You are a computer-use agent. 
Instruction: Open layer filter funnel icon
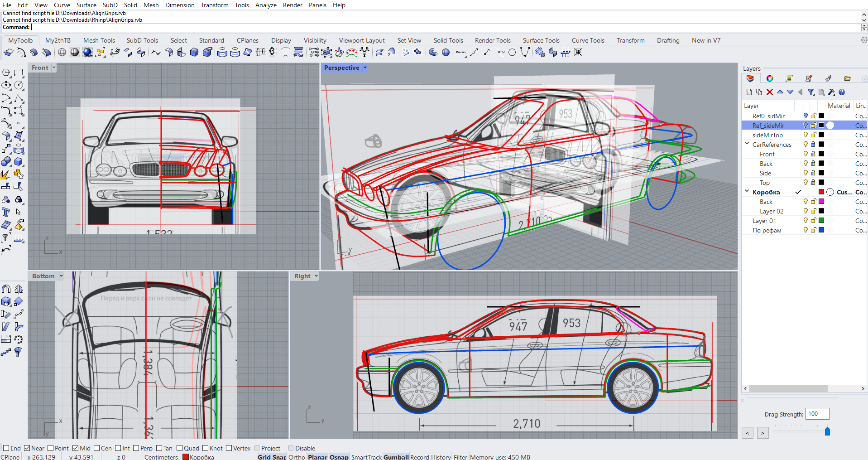(811, 92)
